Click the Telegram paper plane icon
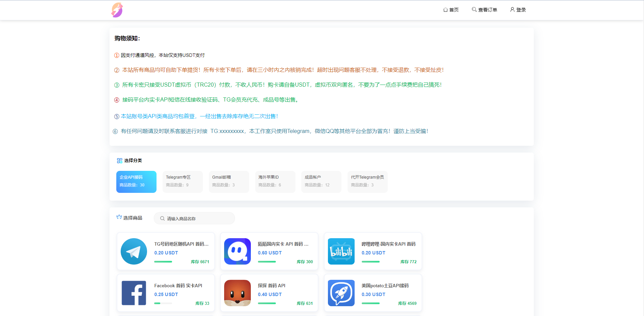The height and width of the screenshot is (316, 644). point(134,251)
